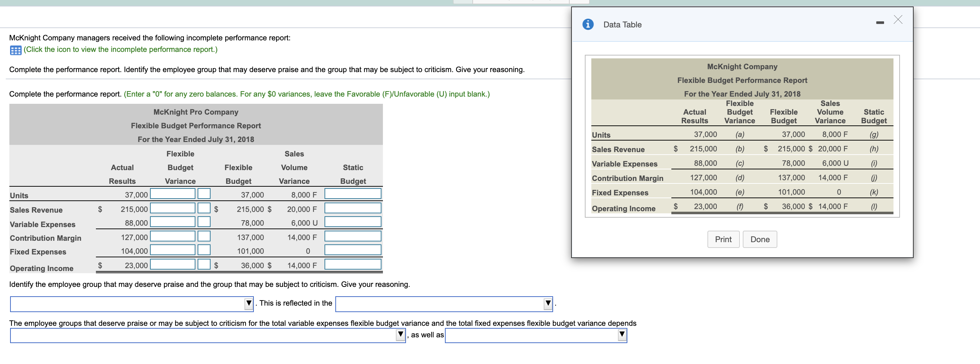Open dropdown after 'This is reflected in the'
Image resolution: width=980 pixels, height=364 pixels.
coord(444,304)
